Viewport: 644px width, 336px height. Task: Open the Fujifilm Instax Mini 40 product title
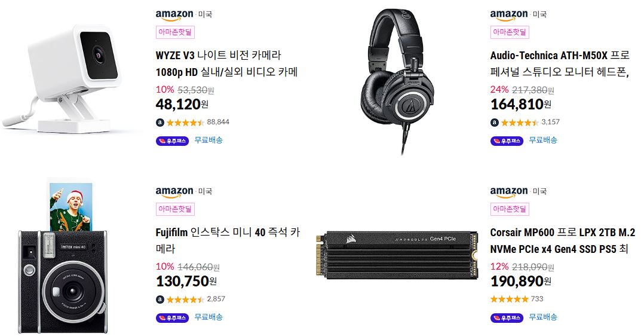coord(228,240)
